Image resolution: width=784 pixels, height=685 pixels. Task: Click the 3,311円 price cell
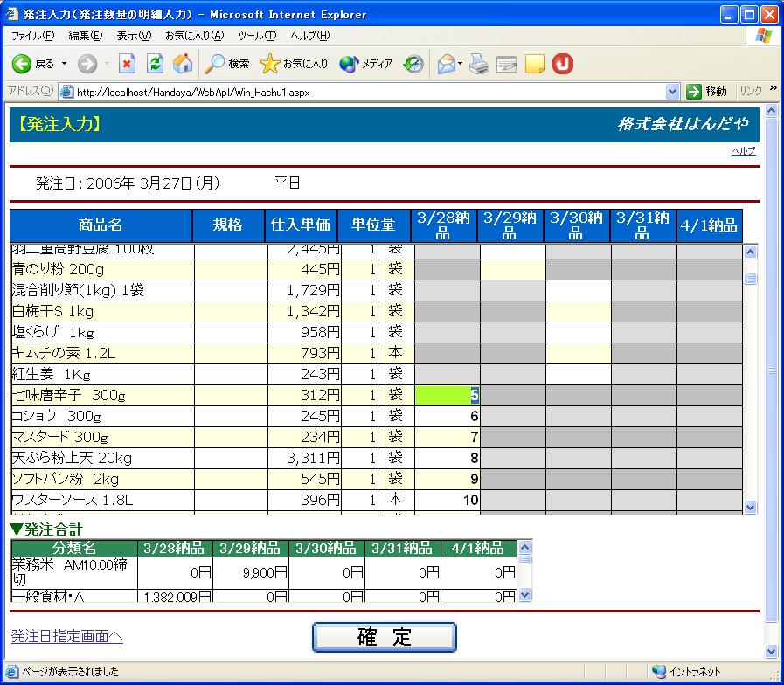click(x=304, y=458)
